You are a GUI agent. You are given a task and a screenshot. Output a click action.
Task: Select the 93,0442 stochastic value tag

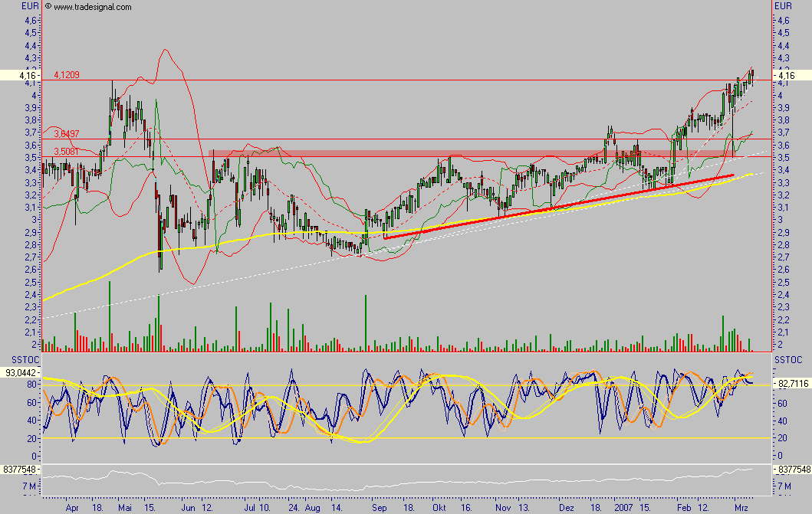tap(20, 372)
